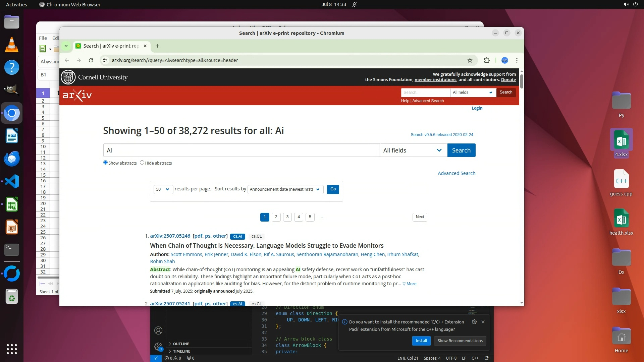Open VS Code notification gear icon
Screen dimensions: 644x362
click(474, 322)
